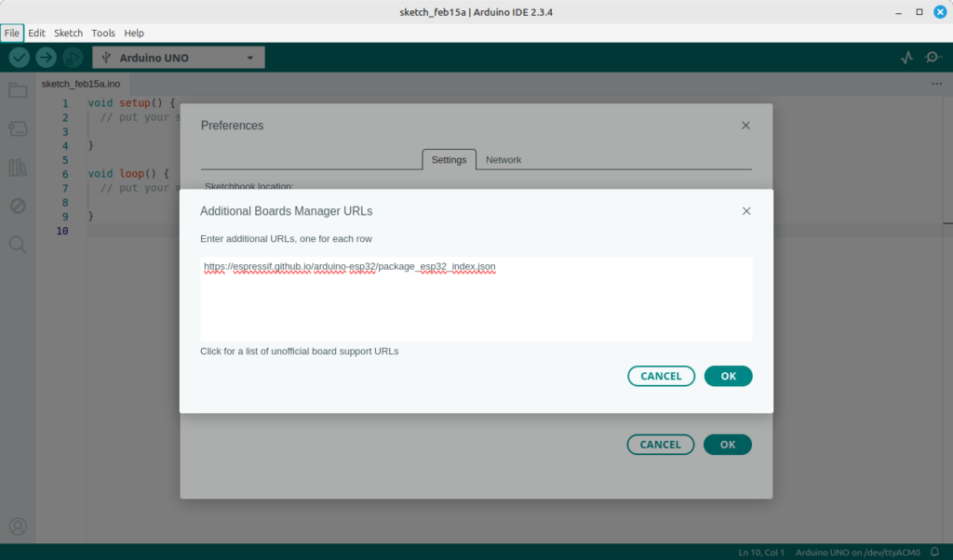Switch to the Network tab in Preferences
Viewport: 953px width, 560px height.
(503, 160)
